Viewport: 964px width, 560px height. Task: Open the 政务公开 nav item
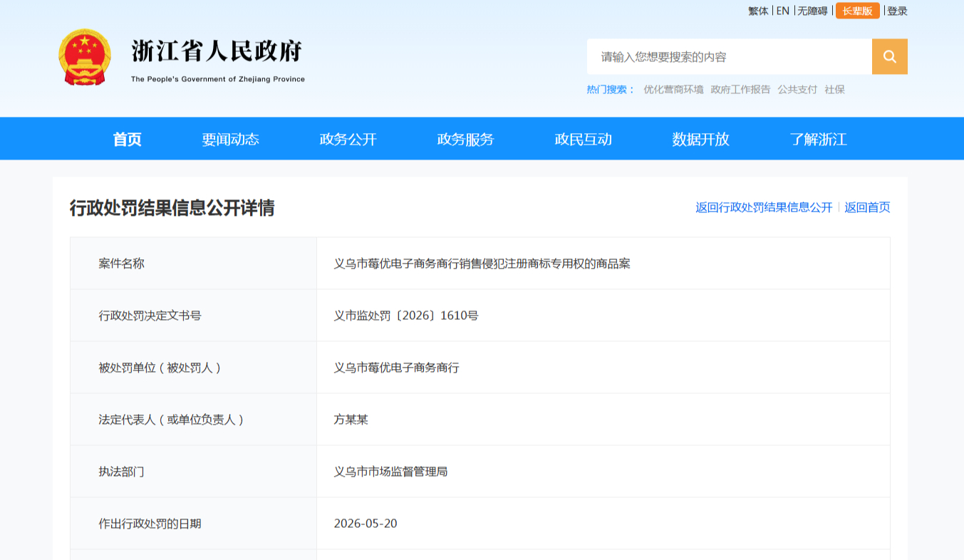point(348,139)
